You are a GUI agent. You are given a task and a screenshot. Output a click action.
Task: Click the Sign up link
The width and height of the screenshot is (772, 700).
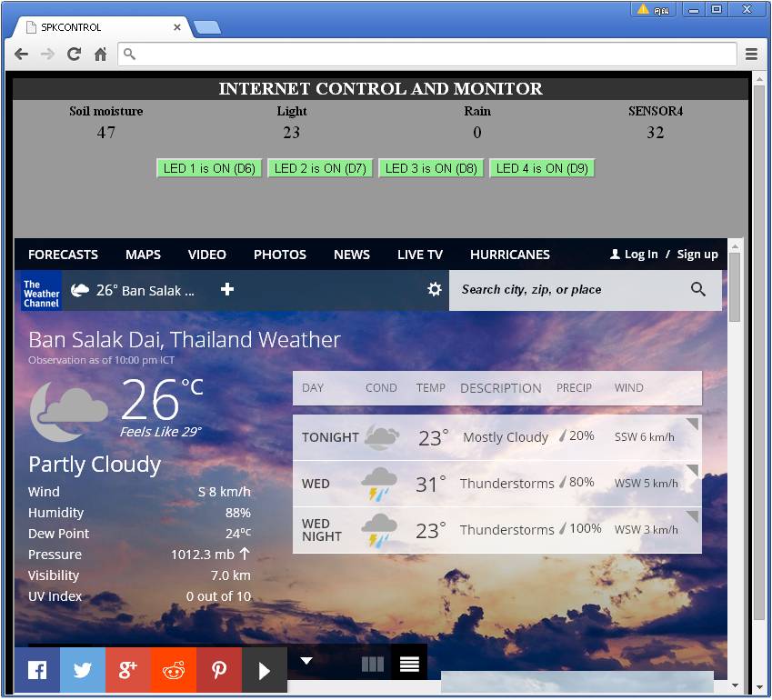[697, 255]
